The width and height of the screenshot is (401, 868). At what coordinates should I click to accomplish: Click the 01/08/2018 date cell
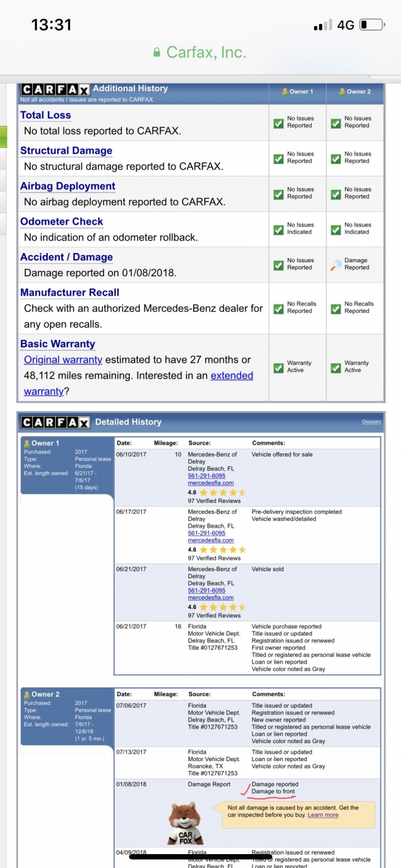tap(131, 784)
